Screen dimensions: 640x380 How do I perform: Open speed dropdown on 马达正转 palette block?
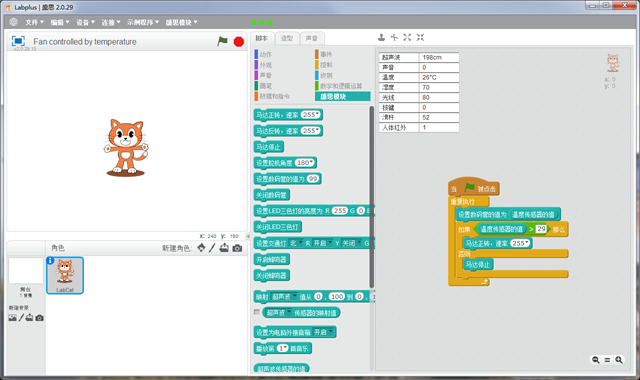point(318,114)
